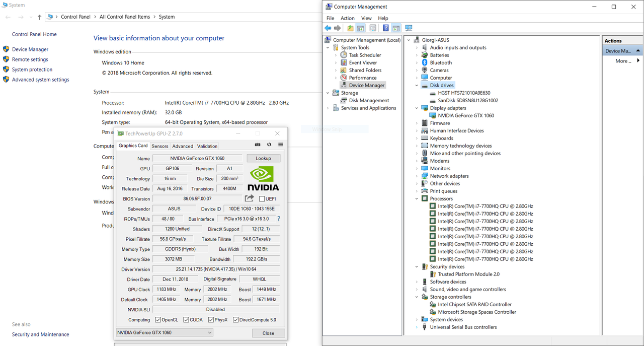Open the GPU selection dropdown in GPU-Z
Viewport: 644px width, 346px height.
point(165,332)
